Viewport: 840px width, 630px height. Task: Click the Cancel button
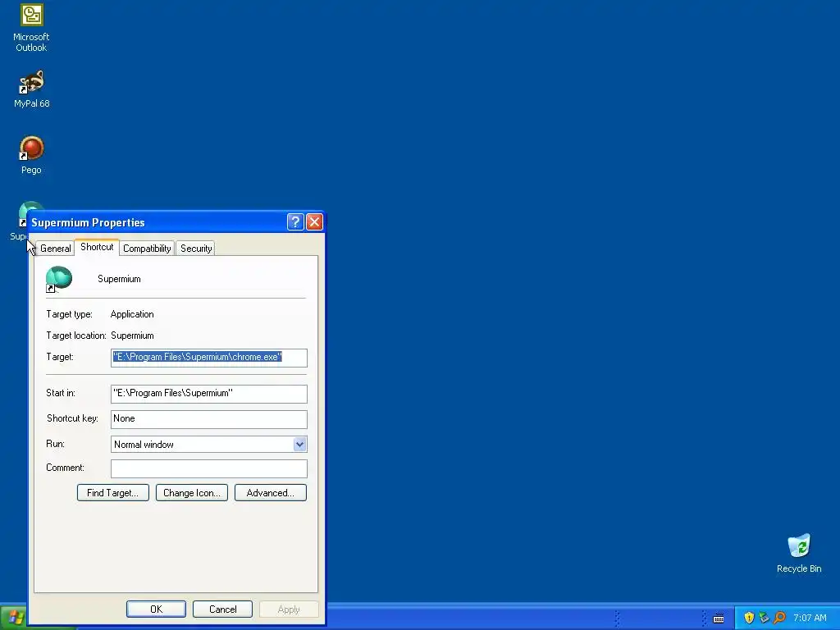tap(223, 609)
